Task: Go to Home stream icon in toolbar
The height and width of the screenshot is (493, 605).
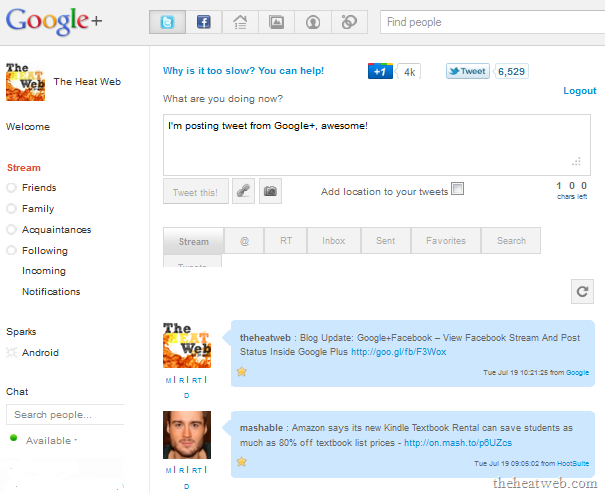Action: coord(240,22)
